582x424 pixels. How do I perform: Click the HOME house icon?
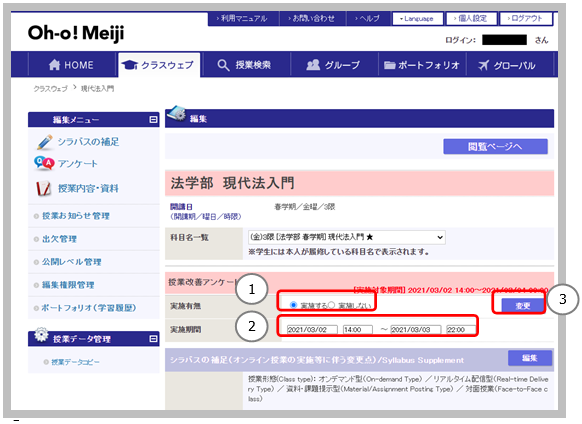(x=54, y=65)
